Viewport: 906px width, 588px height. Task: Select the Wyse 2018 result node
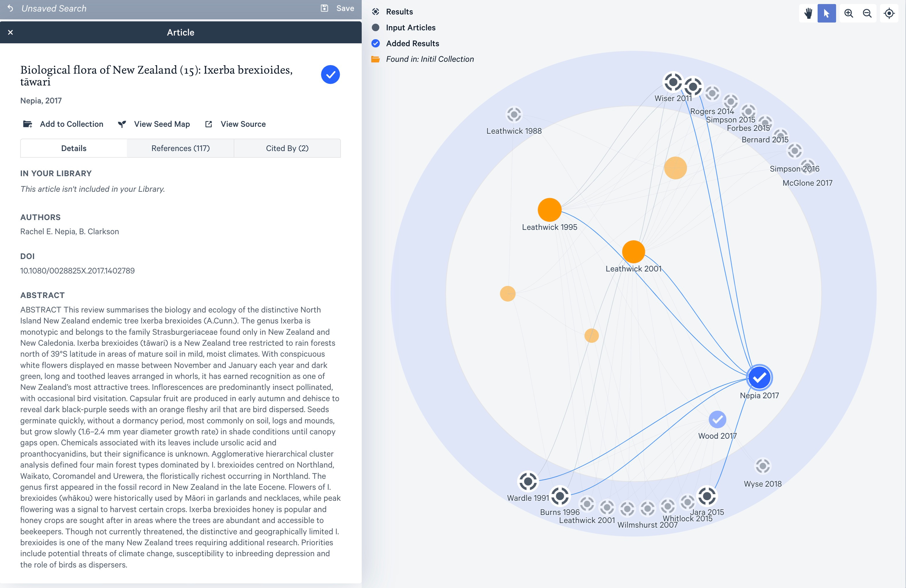(x=762, y=466)
